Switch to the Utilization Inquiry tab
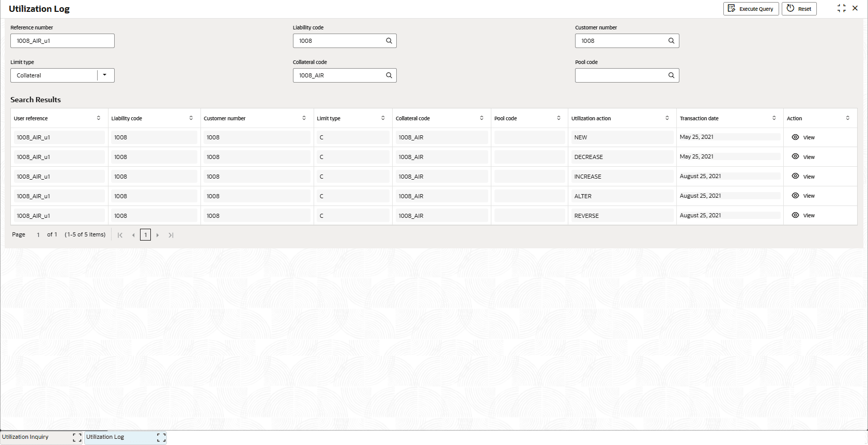 [26, 437]
